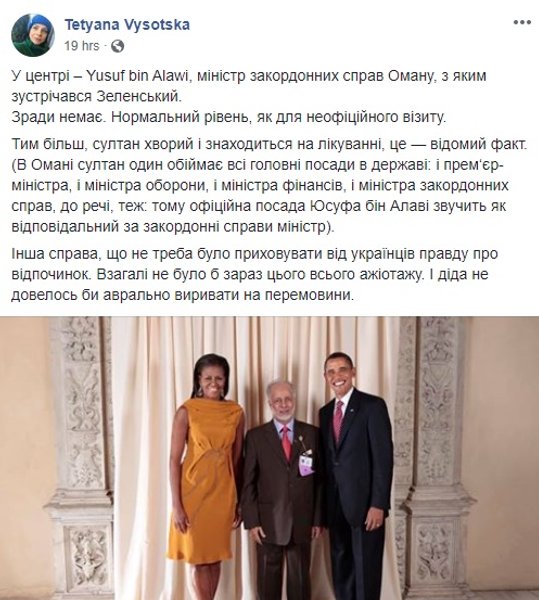The image size is (539, 600).
Task: Open the 19 hrs timestamp link
Action: tap(81, 46)
